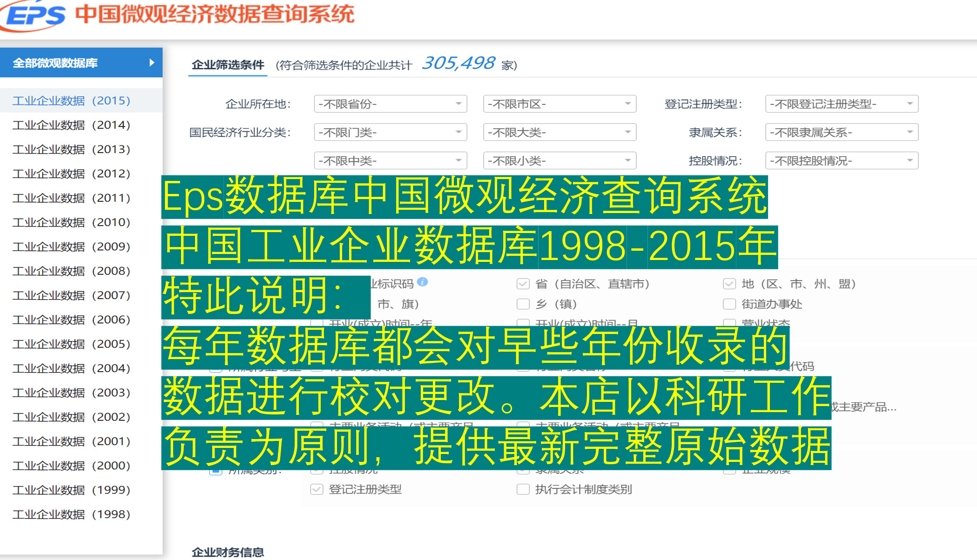
Task: Enable the 街道办事处 checkbox
Action: tap(729, 304)
